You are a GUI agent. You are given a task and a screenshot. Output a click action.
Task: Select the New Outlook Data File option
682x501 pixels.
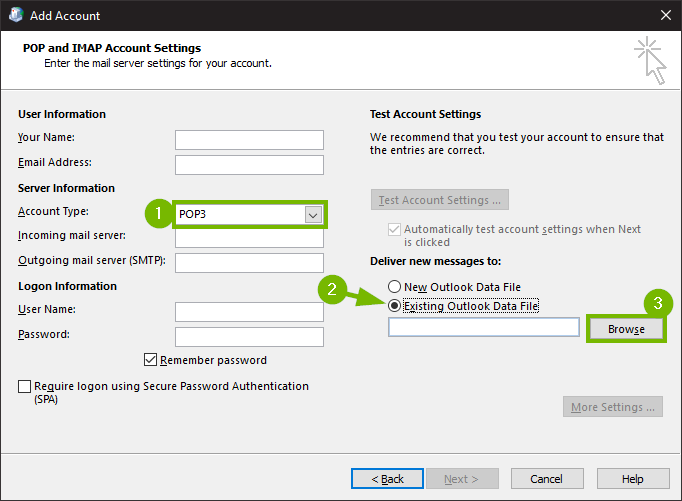[394, 287]
